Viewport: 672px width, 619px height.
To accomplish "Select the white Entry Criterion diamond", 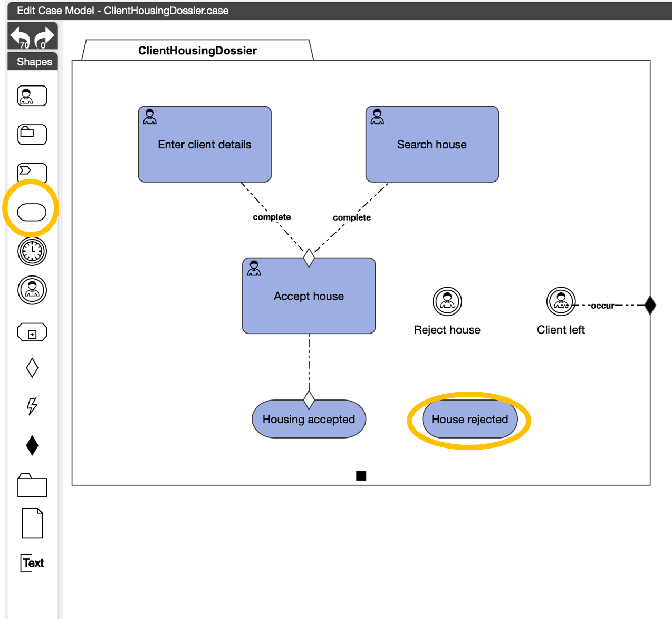I will tap(32, 368).
